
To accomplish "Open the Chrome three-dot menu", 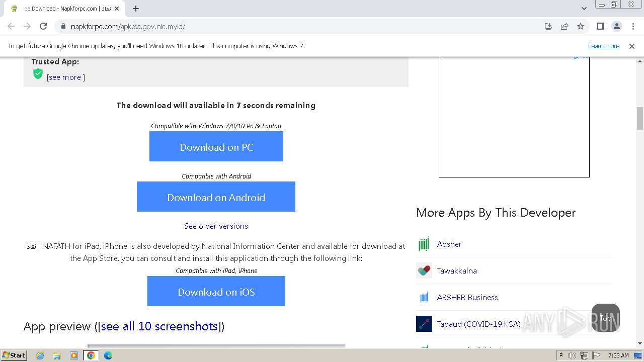I will point(633,26).
